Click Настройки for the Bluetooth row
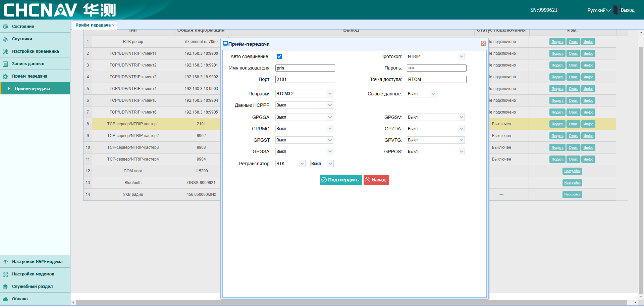The height and width of the screenshot is (306, 644). pos(572,183)
